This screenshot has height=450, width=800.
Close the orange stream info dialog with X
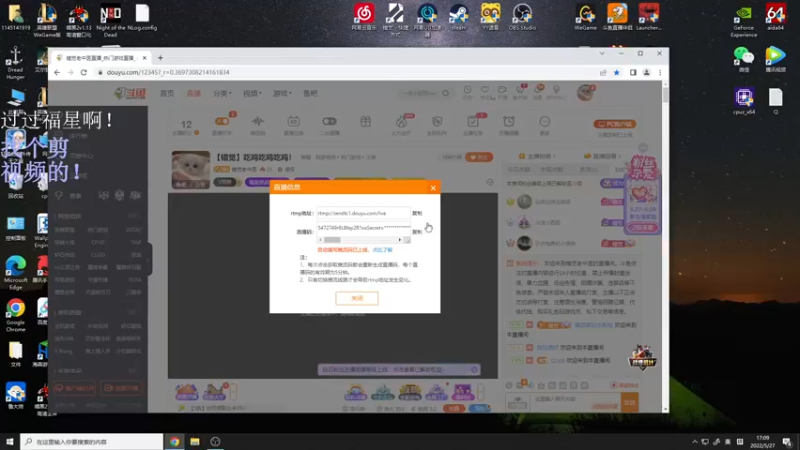[x=433, y=188]
